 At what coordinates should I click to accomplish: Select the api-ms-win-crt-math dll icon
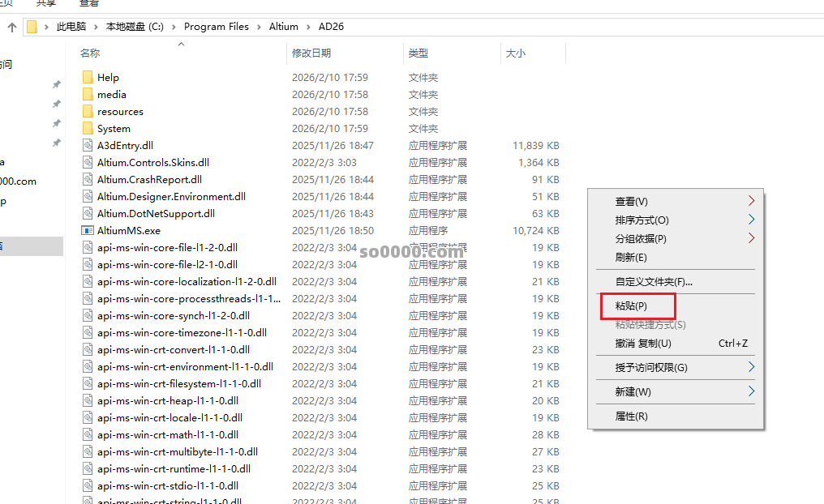point(88,434)
